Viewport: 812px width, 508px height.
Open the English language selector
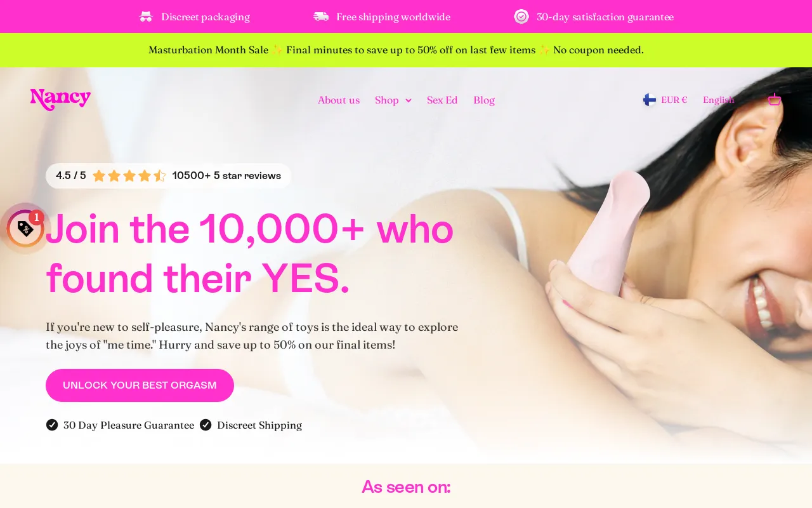(x=719, y=100)
